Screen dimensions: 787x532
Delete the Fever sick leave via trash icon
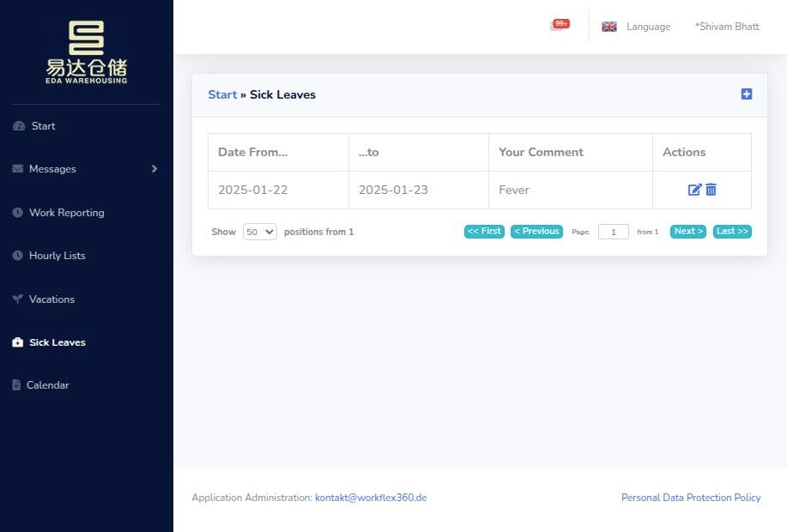711,190
